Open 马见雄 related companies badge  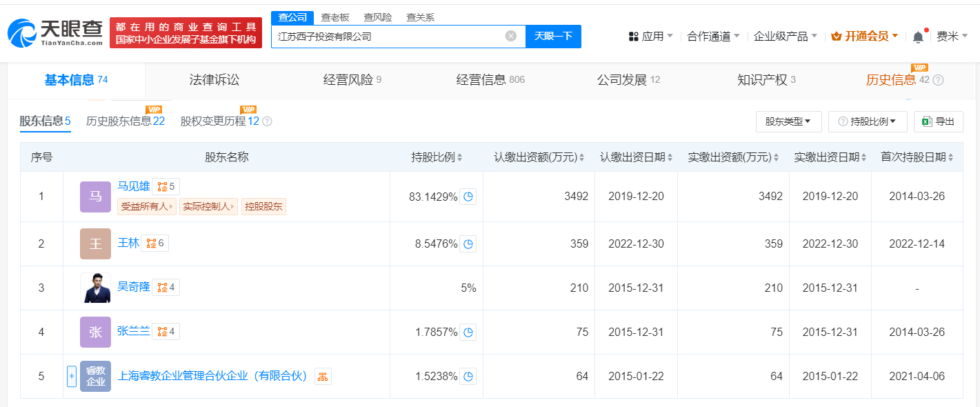click(166, 186)
